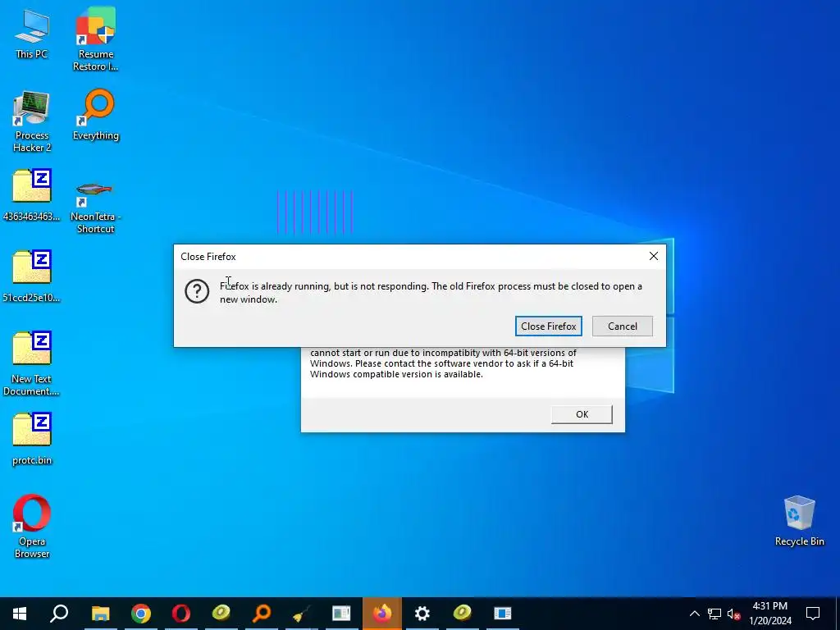Select the Everything search desktop shortcut
Image resolution: width=840 pixels, height=630 pixels.
(x=96, y=115)
